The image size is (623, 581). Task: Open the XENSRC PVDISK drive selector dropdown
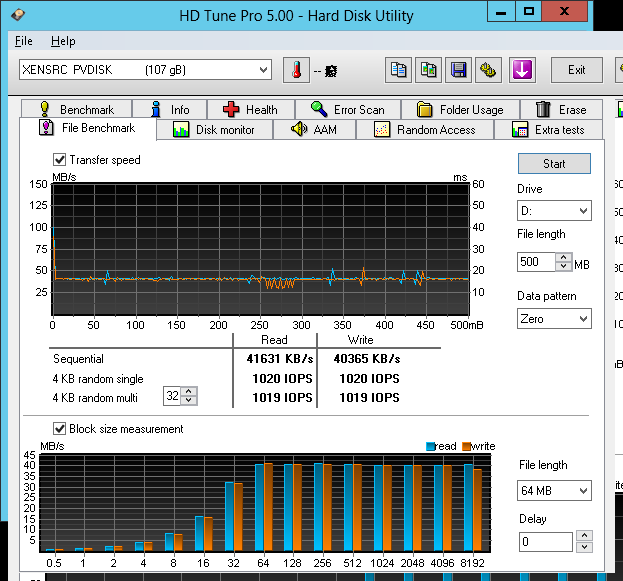coord(145,70)
